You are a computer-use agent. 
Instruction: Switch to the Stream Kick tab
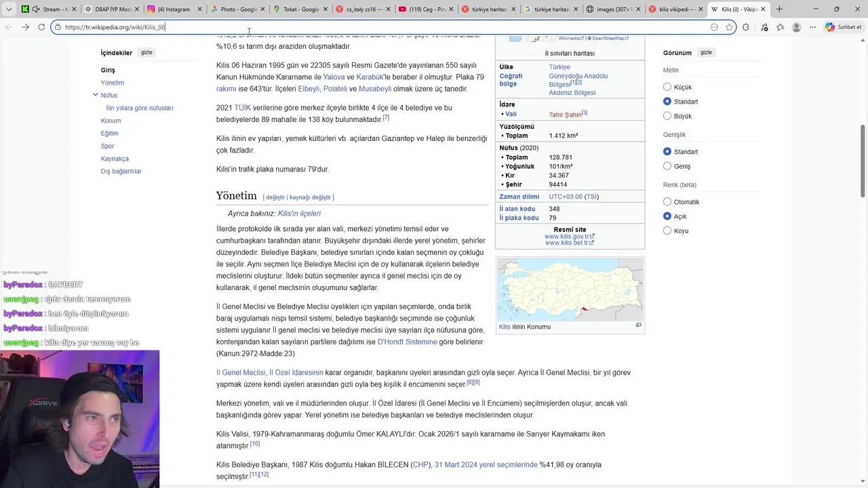[x=50, y=9]
